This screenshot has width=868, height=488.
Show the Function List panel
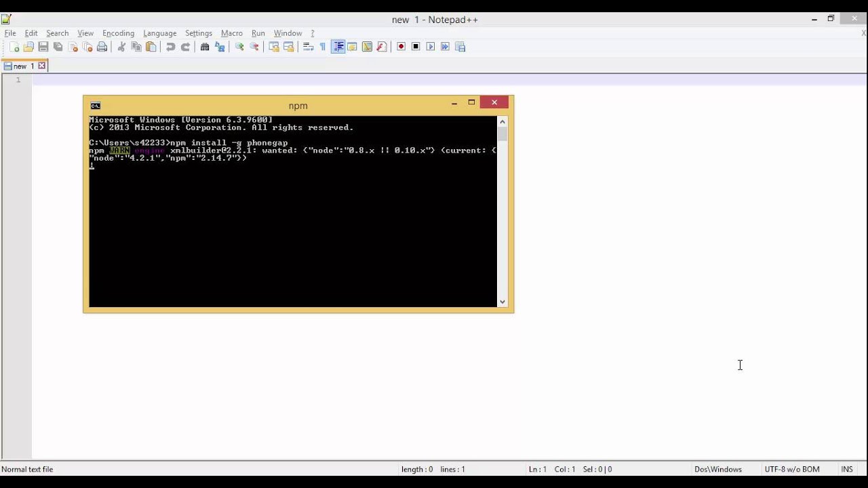click(x=382, y=47)
